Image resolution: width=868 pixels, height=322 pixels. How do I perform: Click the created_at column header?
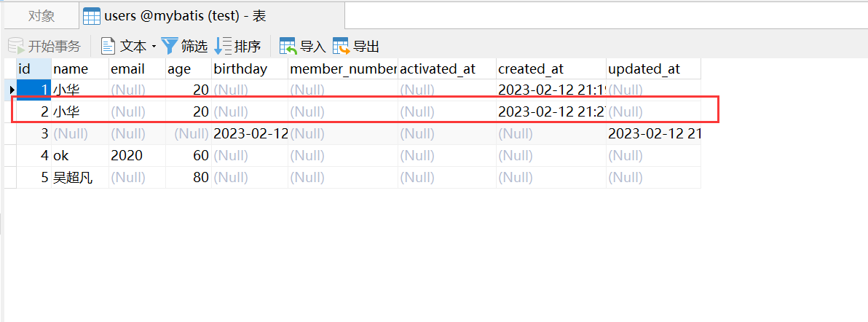pyautogui.click(x=551, y=68)
